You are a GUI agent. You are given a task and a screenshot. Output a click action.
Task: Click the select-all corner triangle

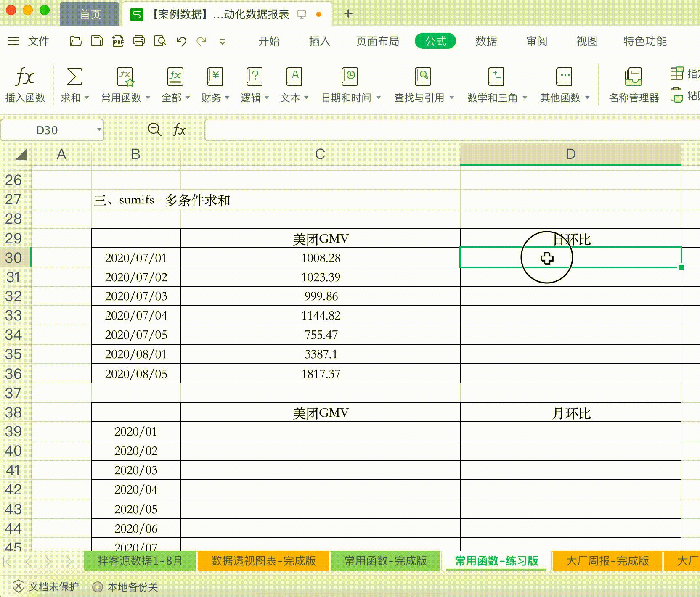point(21,155)
